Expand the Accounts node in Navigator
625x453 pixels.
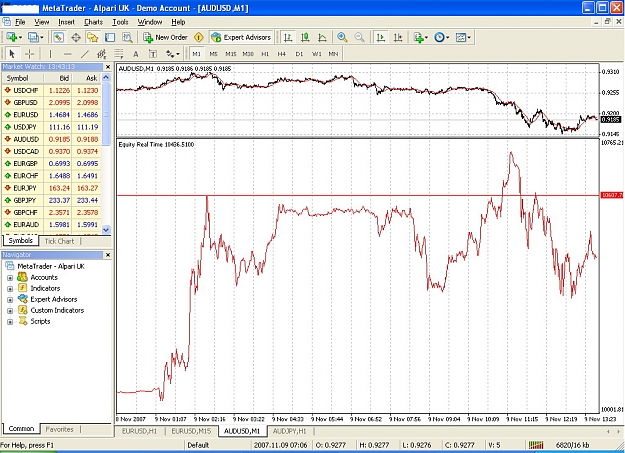click(x=10, y=278)
